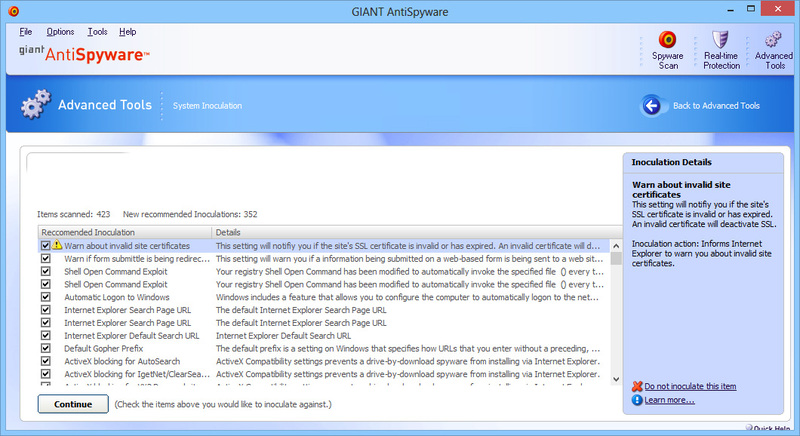Image resolution: width=800 pixels, height=436 pixels.
Task: Click the scroll up arrow of list
Action: (x=616, y=246)
